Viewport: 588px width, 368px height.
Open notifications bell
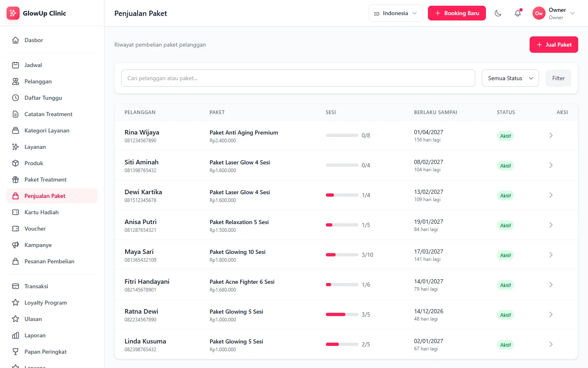(x=518, y=13)
